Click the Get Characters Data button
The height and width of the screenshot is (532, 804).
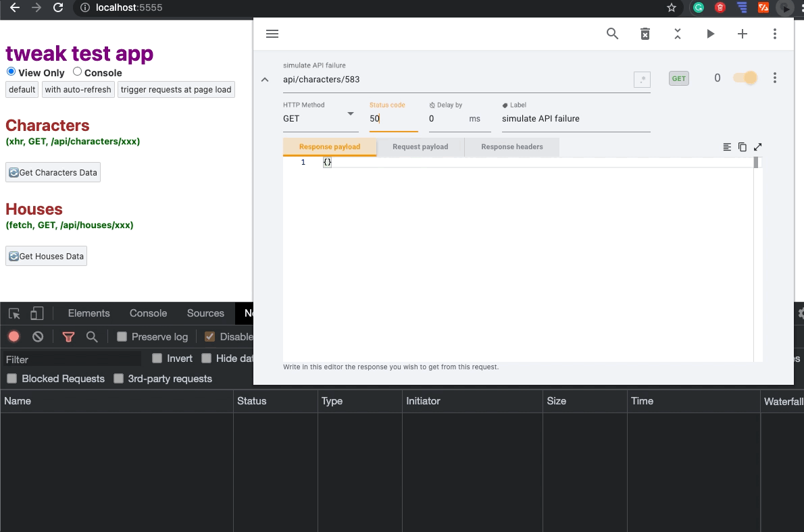(53, 172)
